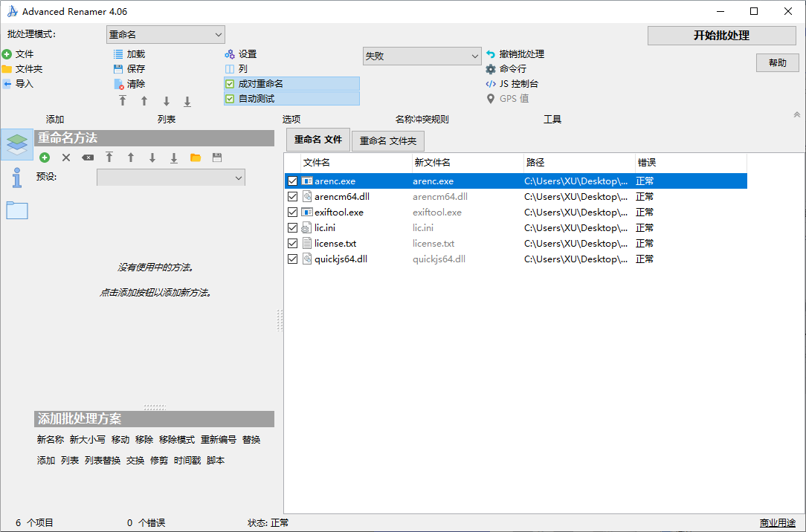Click the 保存 save list icon

(118, 69)
